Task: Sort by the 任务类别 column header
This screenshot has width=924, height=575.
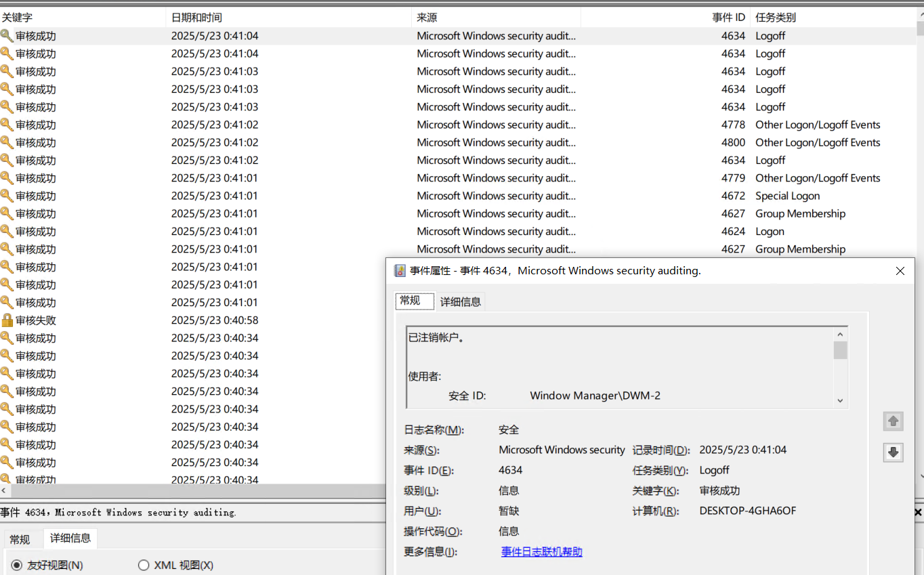Action: [833, 18]
